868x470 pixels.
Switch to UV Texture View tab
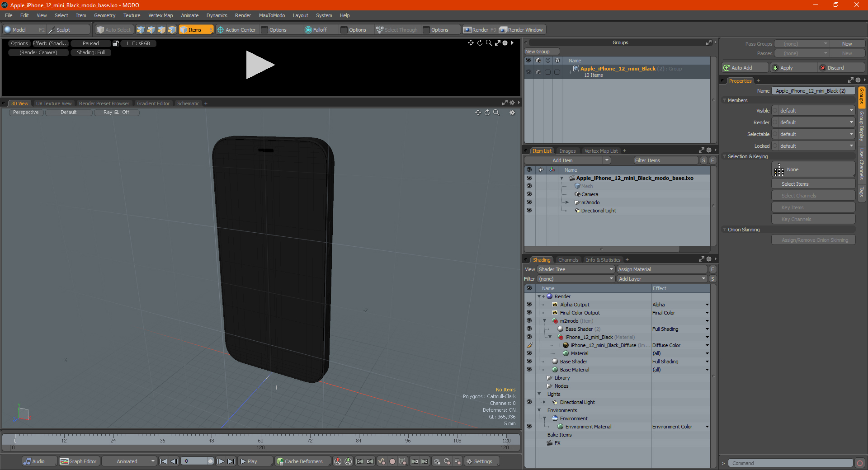(x=54, y=103)
